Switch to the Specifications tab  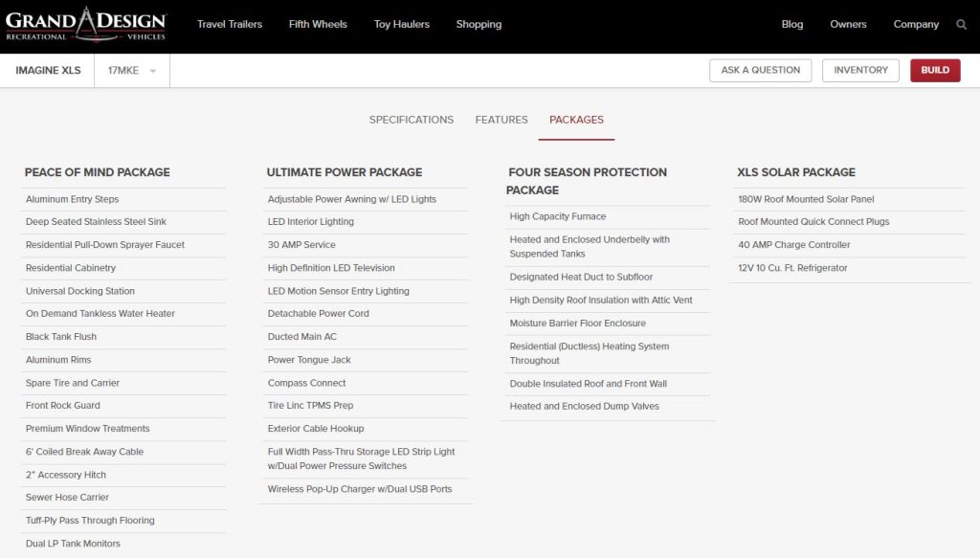click(412, 120)
